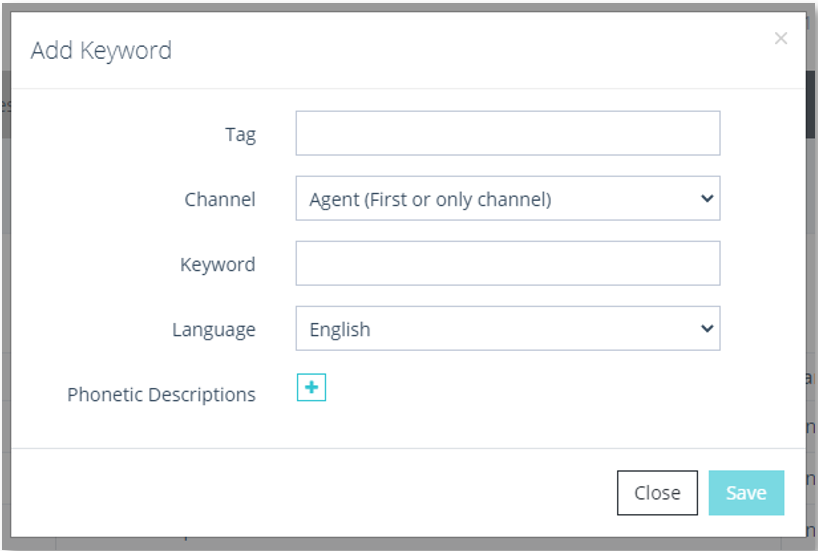Focus the Keyword input field
818x551 pixels.
[x=508, y=263]
